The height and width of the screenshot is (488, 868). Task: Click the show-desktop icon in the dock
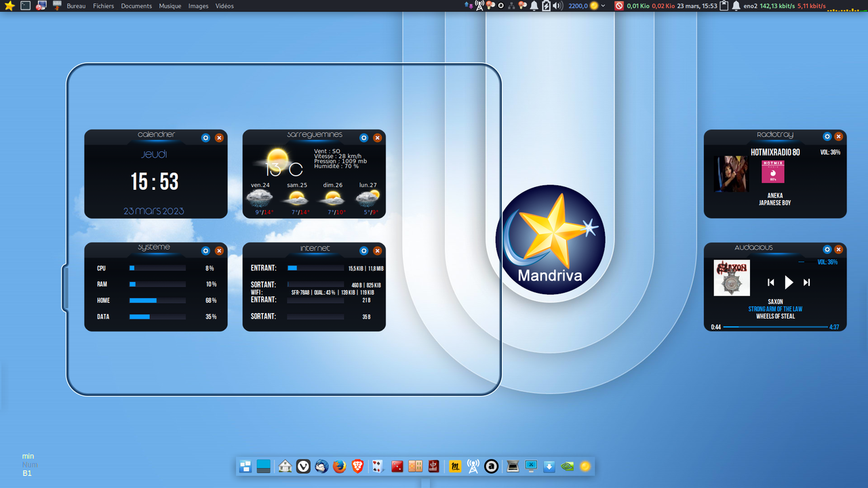click(x=264, y=466)
